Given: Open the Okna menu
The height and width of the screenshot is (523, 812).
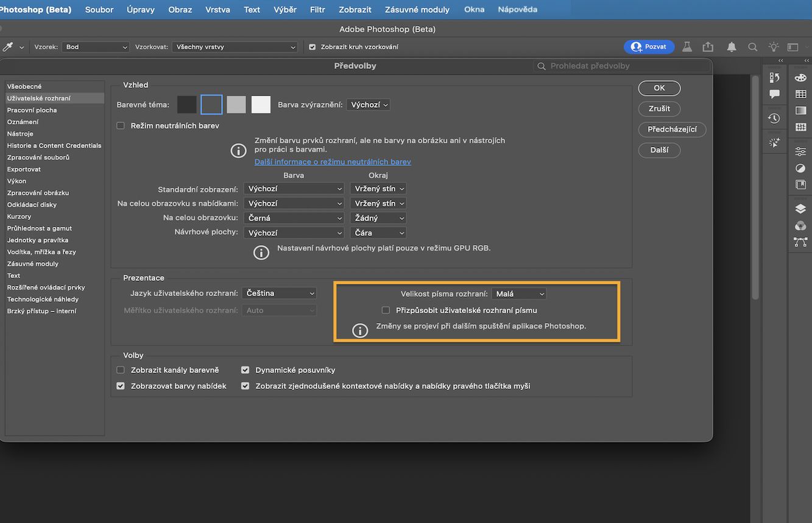Looking at the screenshot, I should [x=474, y=9].
